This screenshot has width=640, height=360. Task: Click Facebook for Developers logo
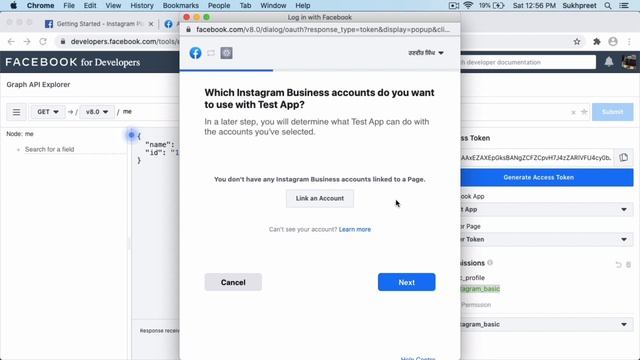pos(73,62)
